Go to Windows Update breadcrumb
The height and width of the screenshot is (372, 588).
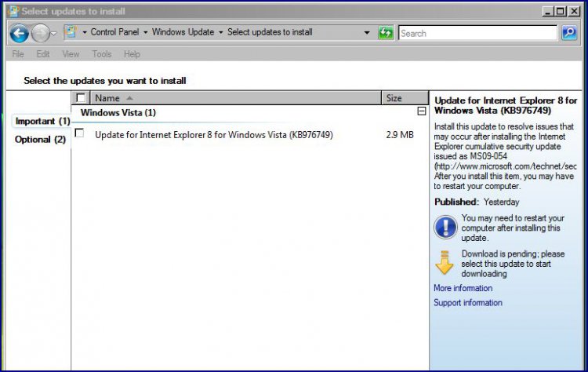(183, 32)
